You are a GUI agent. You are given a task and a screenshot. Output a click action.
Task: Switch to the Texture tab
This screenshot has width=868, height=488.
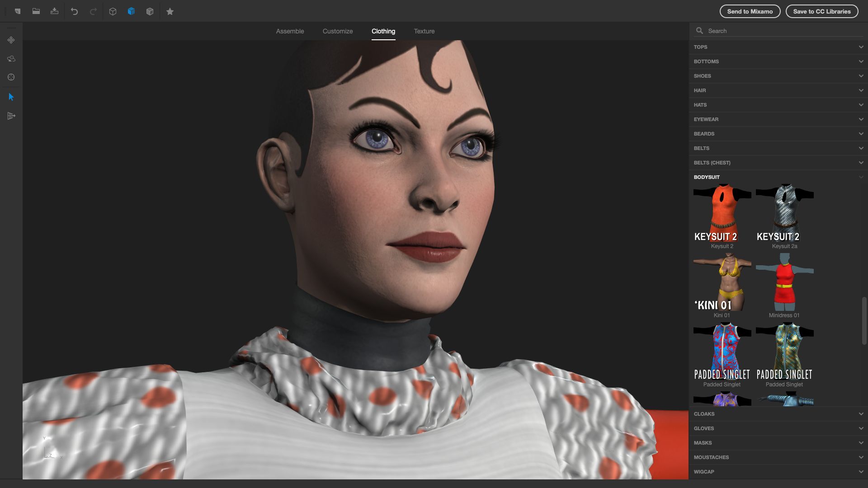coord(424,31)
